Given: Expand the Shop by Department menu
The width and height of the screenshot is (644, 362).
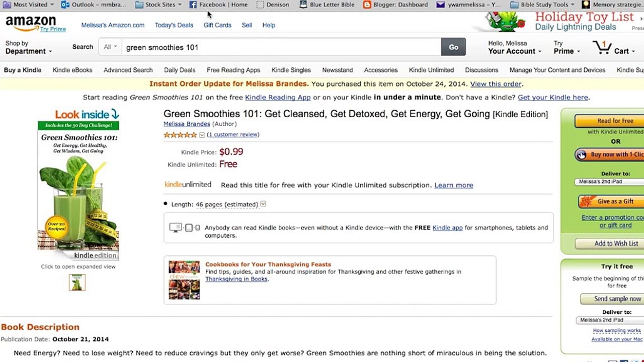Looking at the screenshot, I should pyautogui.click(x=29, y=47).
